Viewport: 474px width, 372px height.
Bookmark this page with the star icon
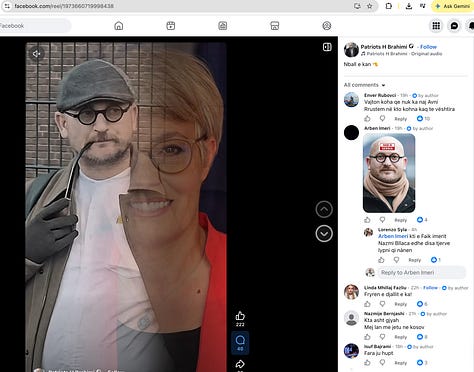(369, 6)
